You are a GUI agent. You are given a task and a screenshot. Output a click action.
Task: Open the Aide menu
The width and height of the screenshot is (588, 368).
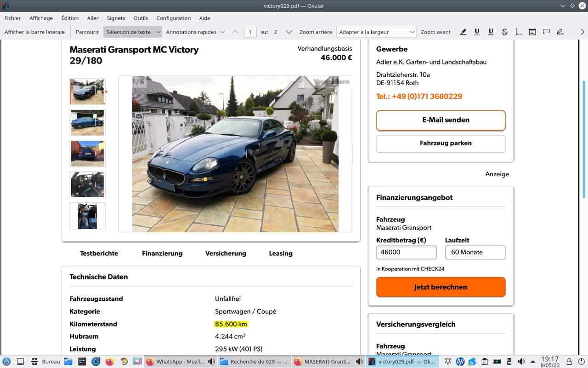tap(204, 18)
